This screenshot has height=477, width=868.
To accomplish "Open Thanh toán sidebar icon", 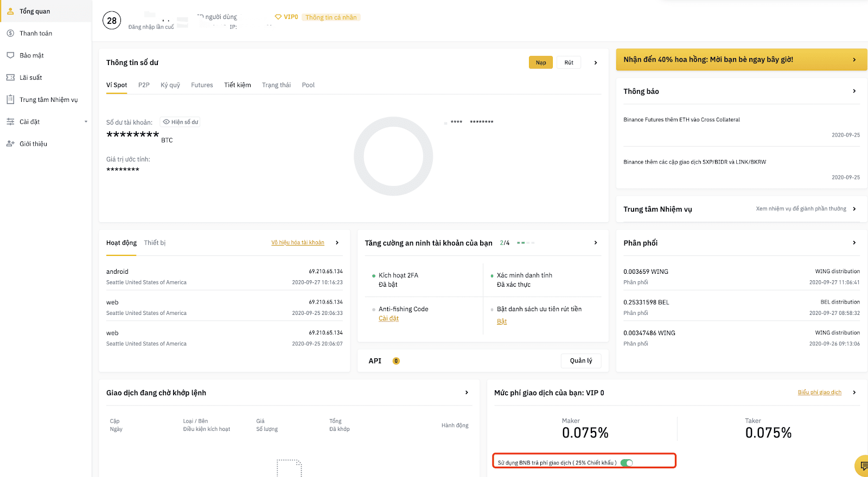I will 10,33.
